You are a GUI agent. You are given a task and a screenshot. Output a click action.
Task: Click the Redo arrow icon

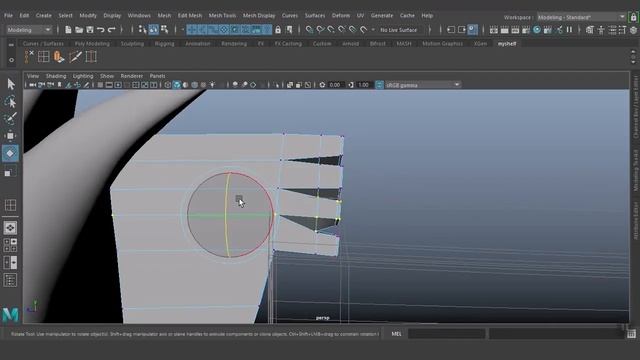111,30
